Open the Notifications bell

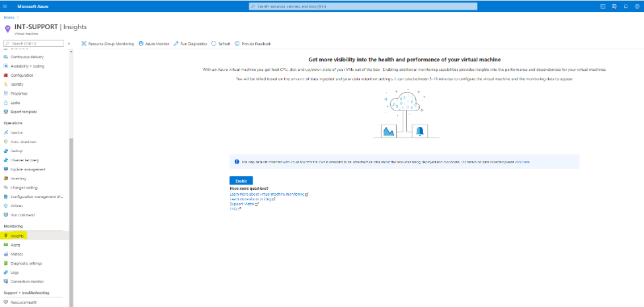pyautogui.click(x=625, y=6)
